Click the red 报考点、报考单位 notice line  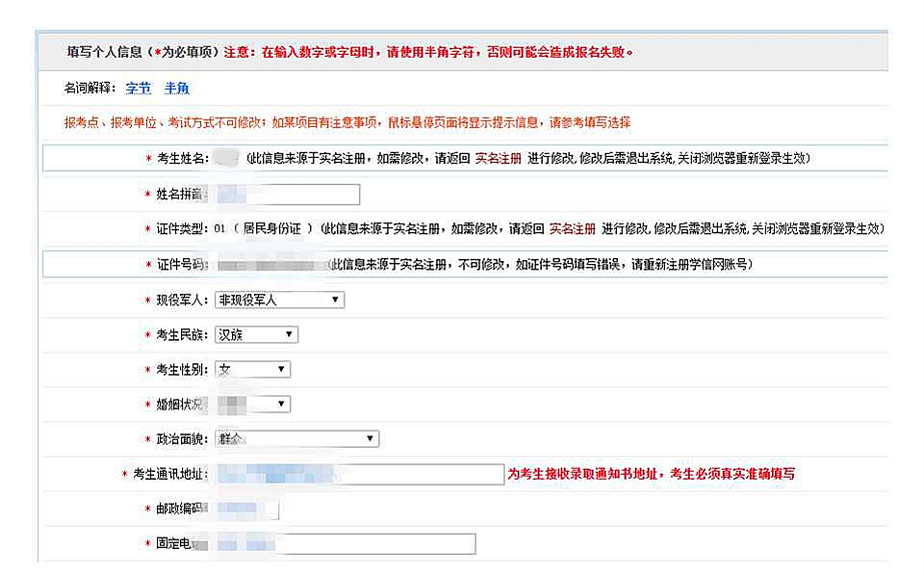pyautogui.click(x=346, y=122)
